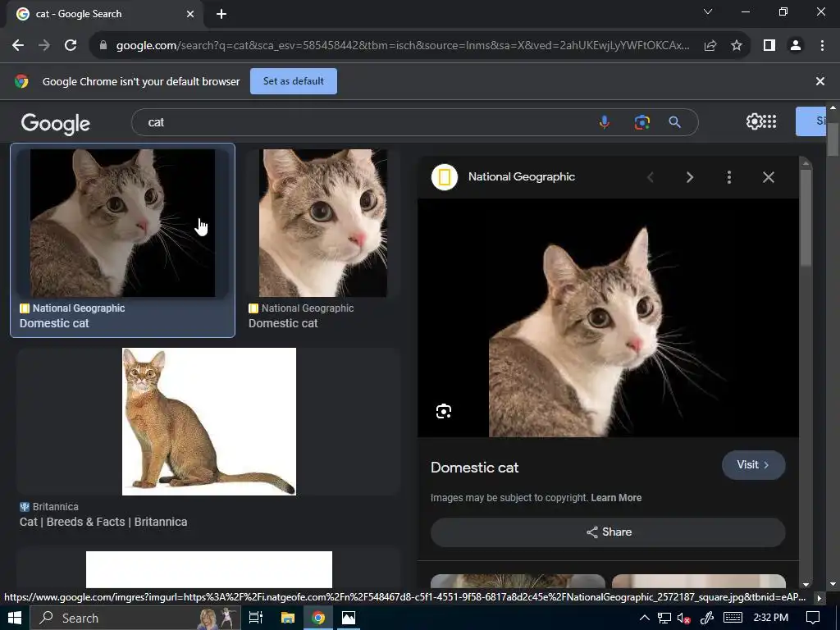Click the preview panel scrollbar
This screenshot has width=840, height=630.
806,217
